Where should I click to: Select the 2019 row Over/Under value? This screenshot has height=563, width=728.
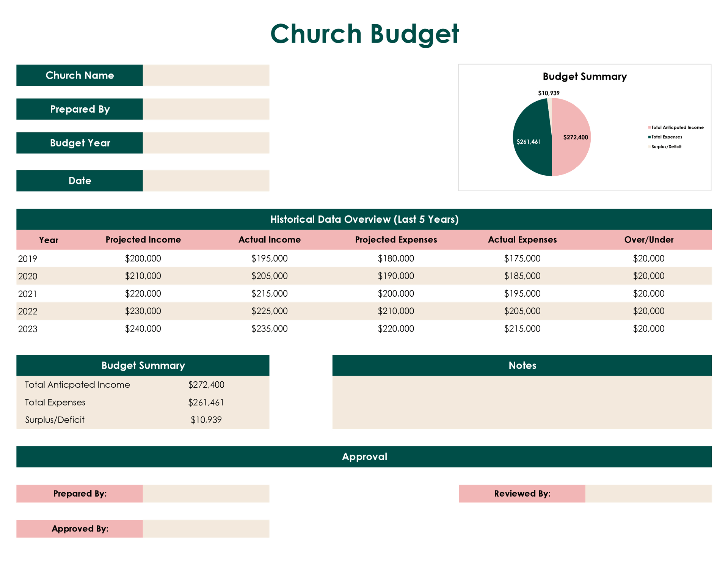[x=648, y=258]
